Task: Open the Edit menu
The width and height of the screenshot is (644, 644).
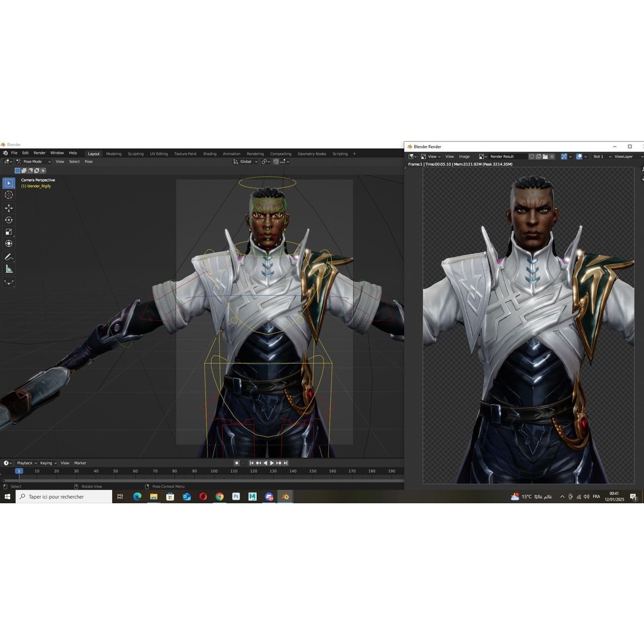Action: click(x=26, y=153)
